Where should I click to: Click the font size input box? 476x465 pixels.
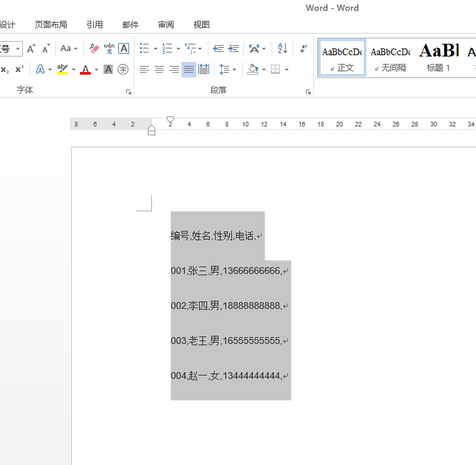[x=7, y=48]
